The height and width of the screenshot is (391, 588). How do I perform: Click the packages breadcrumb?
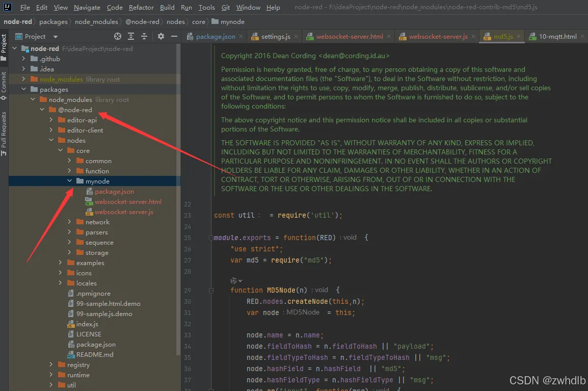pyautogui.click(x=54, y=22)
